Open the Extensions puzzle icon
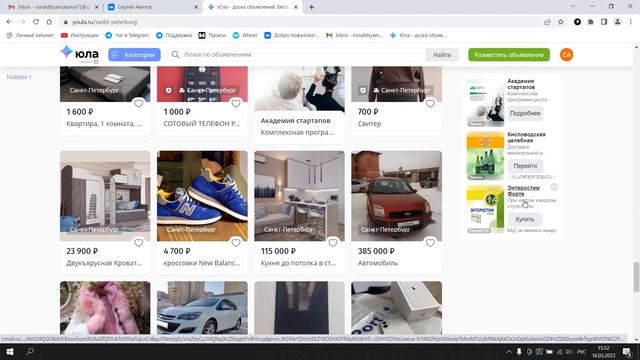 591,22
